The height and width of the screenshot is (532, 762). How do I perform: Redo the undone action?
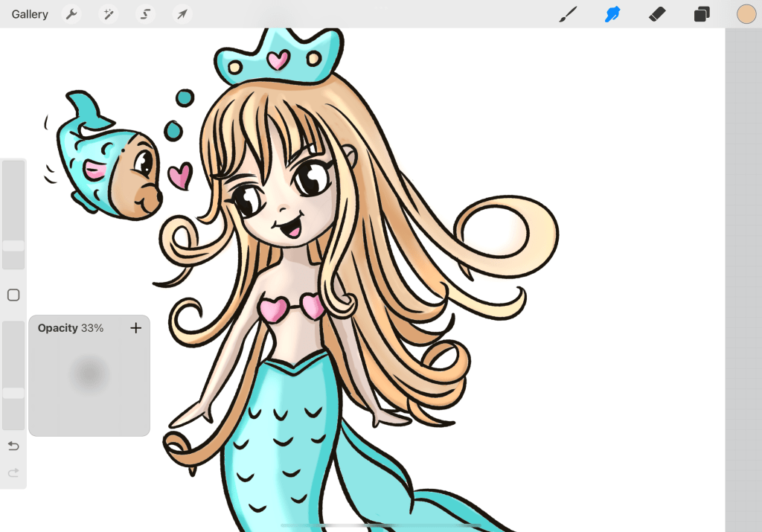click(x=13, y=472)
